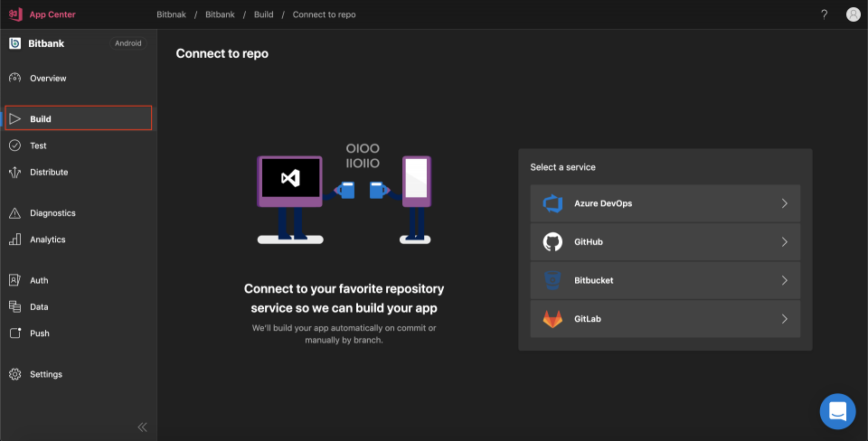The width and height of the screenshot is (868, 441).
Task: Click the Distribute arrows icon
Action: coord(15,172)
